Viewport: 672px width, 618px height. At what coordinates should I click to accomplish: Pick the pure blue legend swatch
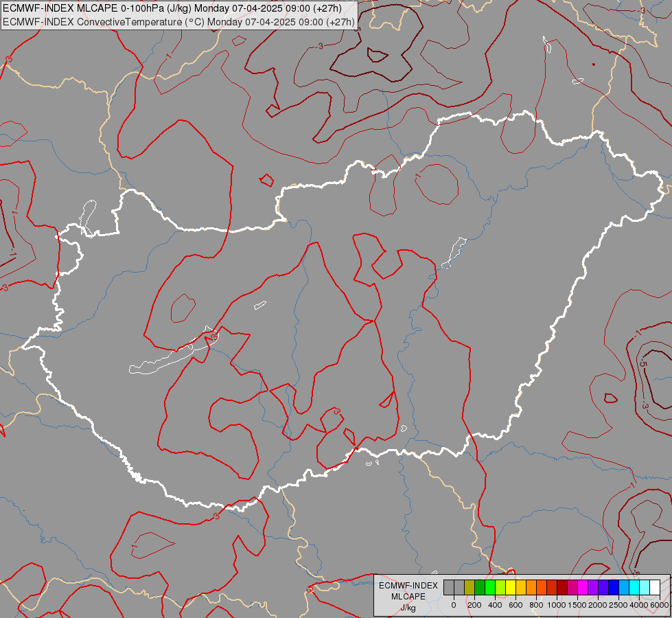tap(614, 588)
